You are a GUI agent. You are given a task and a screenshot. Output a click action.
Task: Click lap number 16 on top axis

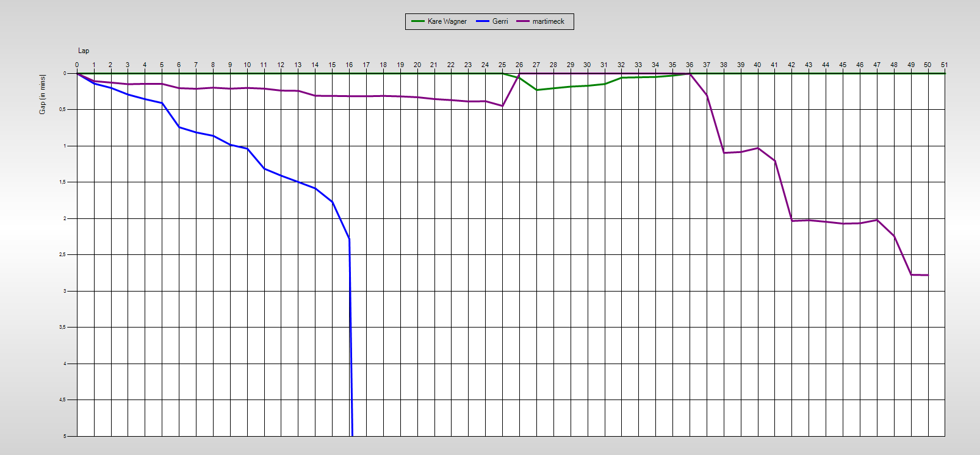tap(349, 65)
